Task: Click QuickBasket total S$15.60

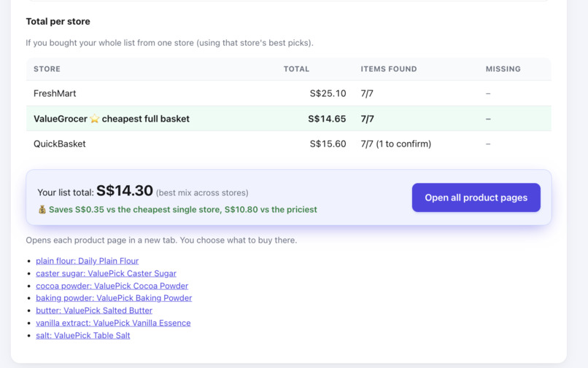Action: pos(328,144)
